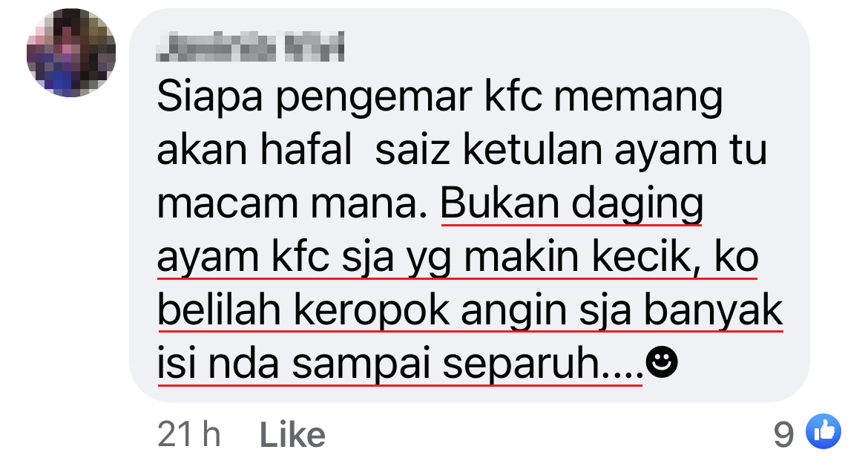Click the smiley emoji ending the comment
Image resolution: width=868 pixels, height=458 pixels.
coord(662,363)
